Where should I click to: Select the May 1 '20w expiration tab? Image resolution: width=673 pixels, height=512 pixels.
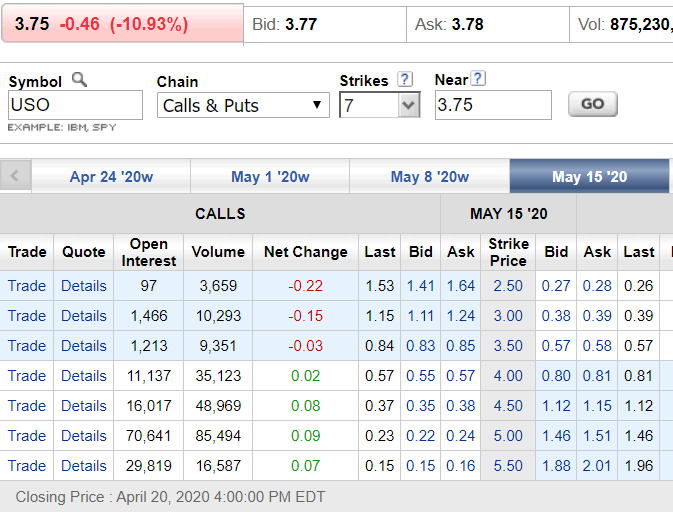pos(270,177)
